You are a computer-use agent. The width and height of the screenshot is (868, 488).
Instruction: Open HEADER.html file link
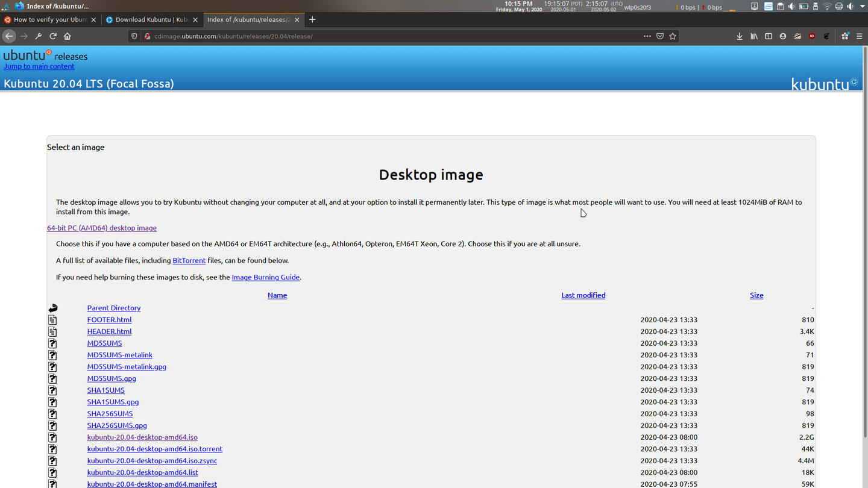pos(109,331)
